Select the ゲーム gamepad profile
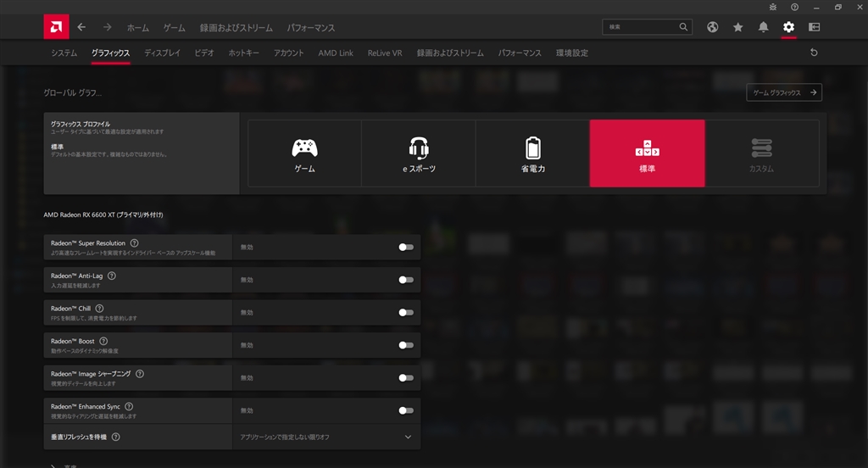This screenshot has width=868, height=468. [x=304, y=153]
